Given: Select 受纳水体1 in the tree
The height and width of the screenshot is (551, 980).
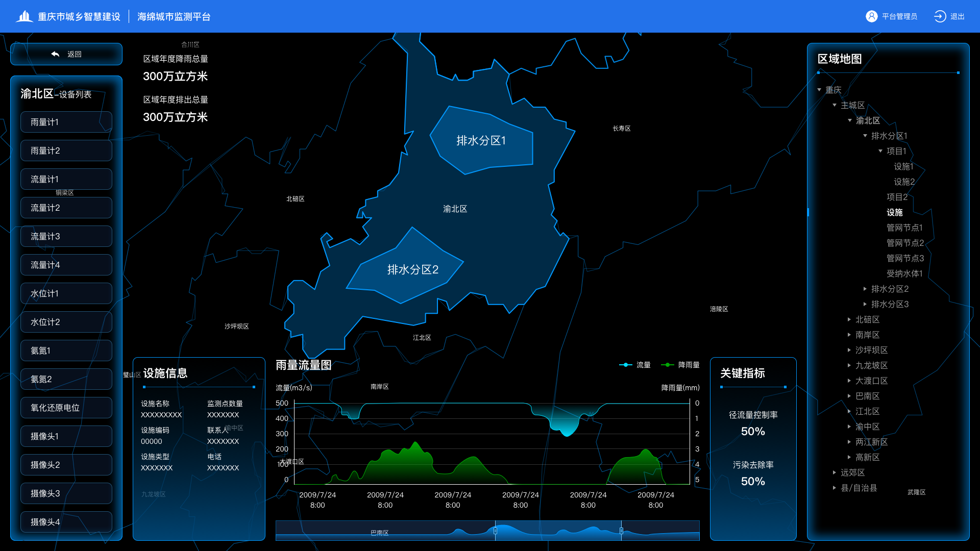Looking at the screenshot, I should [904, 273].
